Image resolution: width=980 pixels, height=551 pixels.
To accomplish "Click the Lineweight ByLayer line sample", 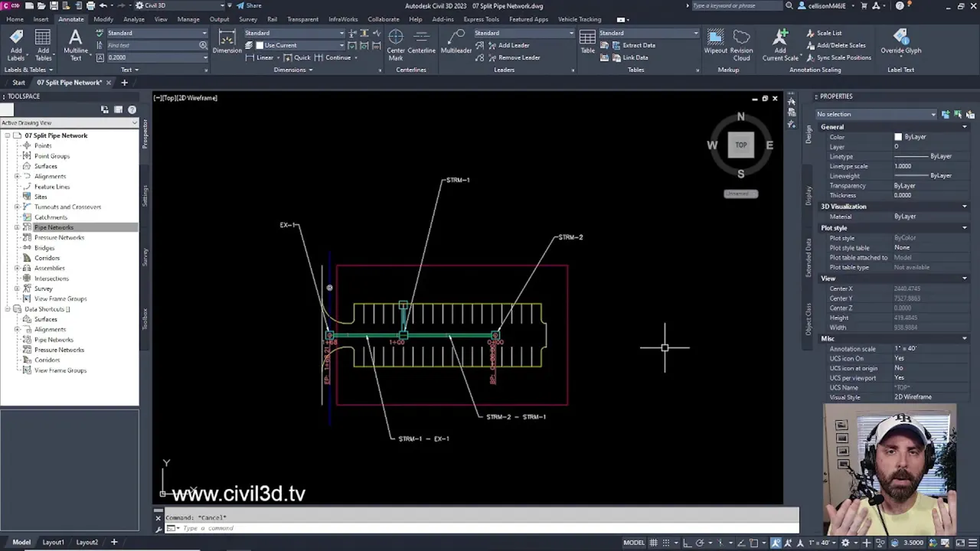I will pyautogui.click(x=911, y=176).
